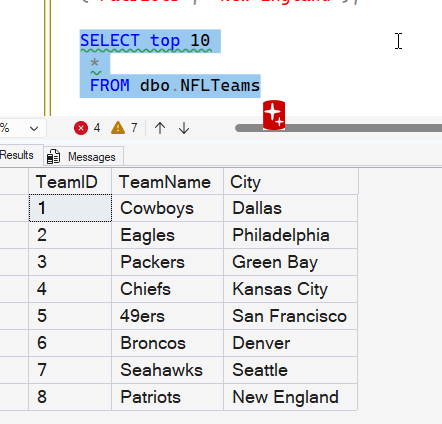Select the TeamID cell with value 5

click(x=70, y=316)
